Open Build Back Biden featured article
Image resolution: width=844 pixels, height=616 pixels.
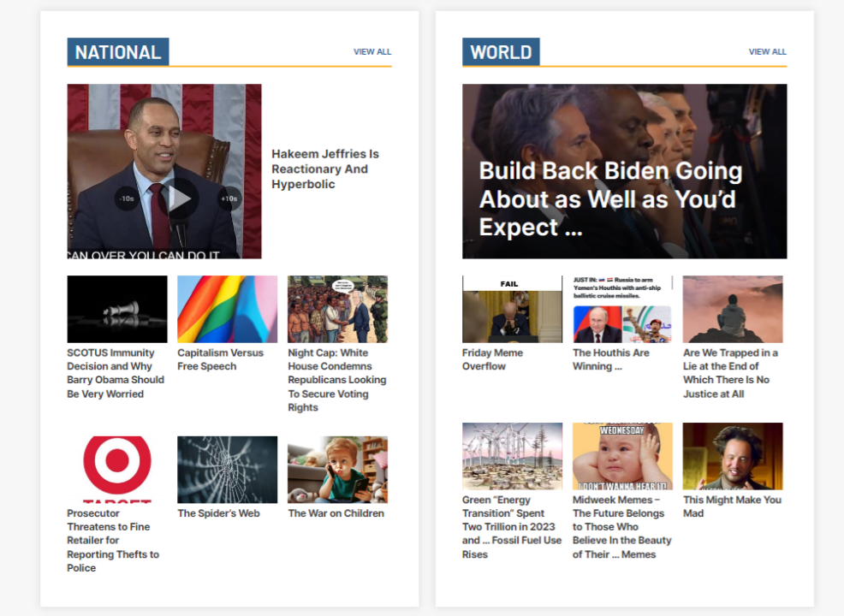pos(611,198)
